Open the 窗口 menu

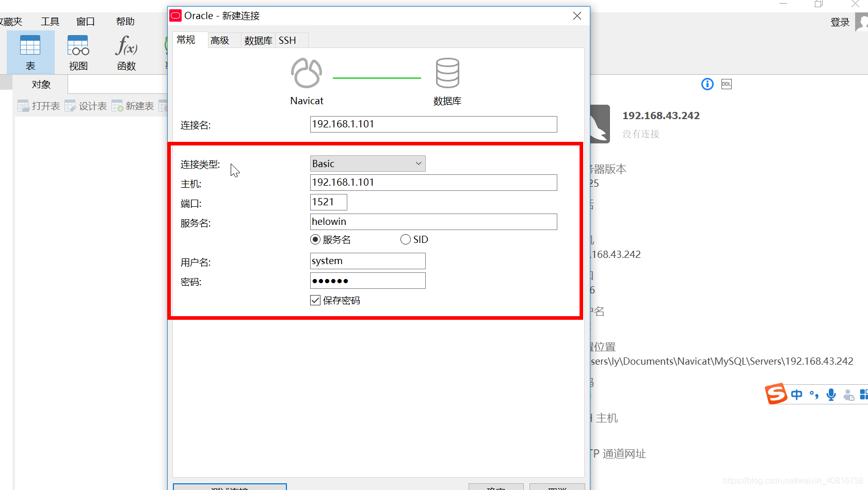tap(86, 22)
